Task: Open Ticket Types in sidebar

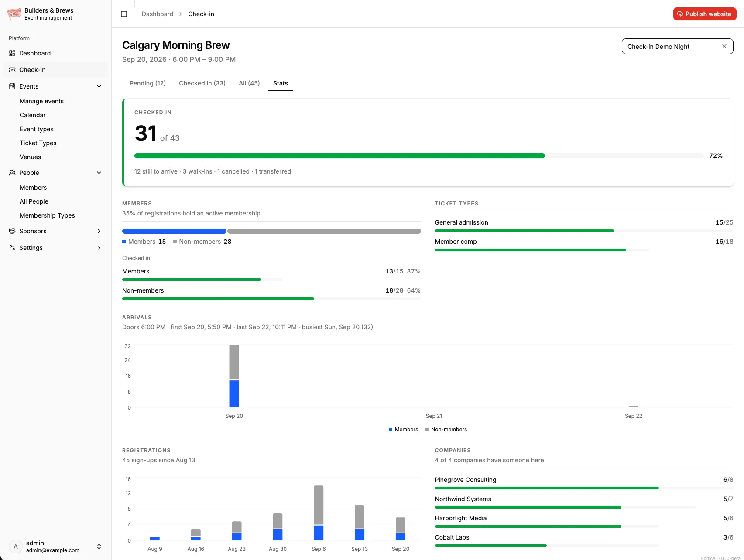Action: [x=38, y=143]
